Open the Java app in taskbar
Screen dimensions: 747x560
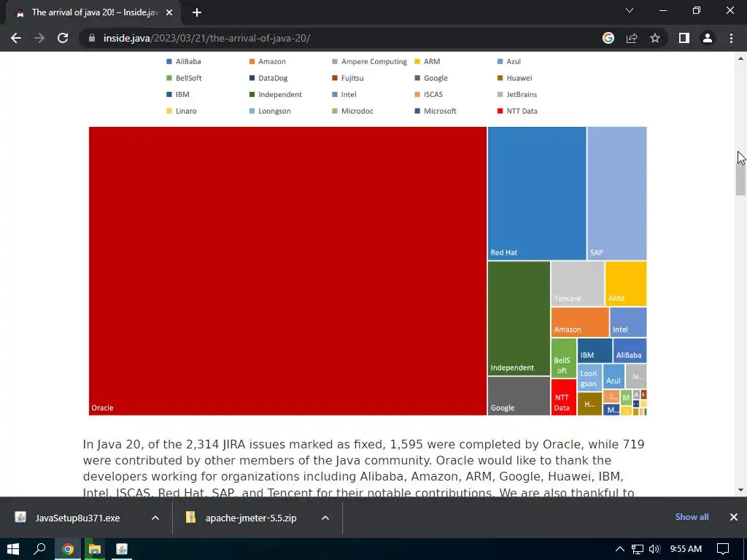point(122,549)
